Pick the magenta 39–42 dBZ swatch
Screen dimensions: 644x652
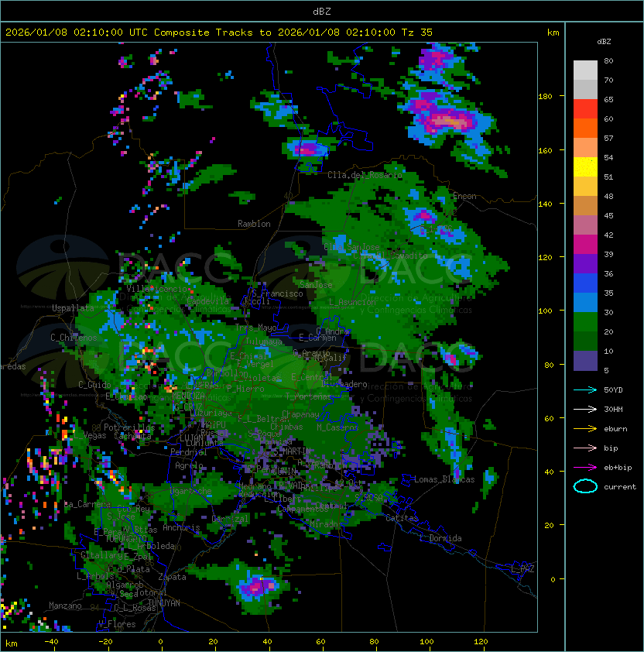click(585, 244)
